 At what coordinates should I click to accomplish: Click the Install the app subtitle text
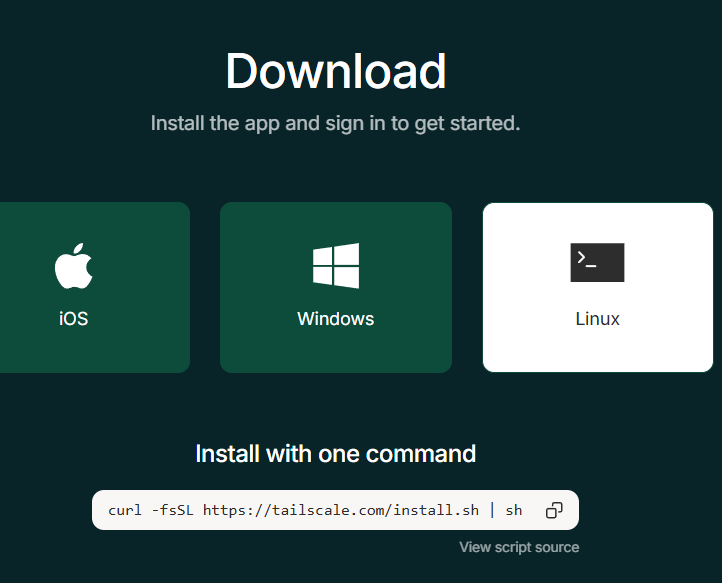[x=336, y=123]
